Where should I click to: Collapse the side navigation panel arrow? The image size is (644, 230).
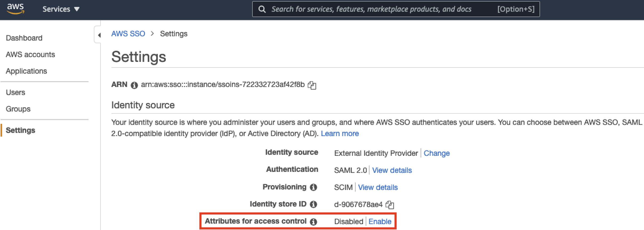(x=99, y=35)
